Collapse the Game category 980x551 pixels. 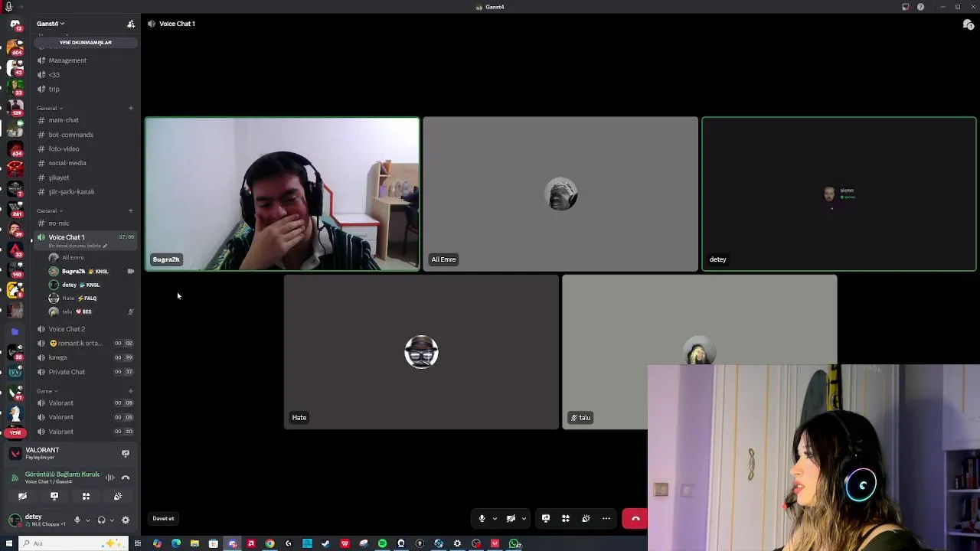[47, 391]
